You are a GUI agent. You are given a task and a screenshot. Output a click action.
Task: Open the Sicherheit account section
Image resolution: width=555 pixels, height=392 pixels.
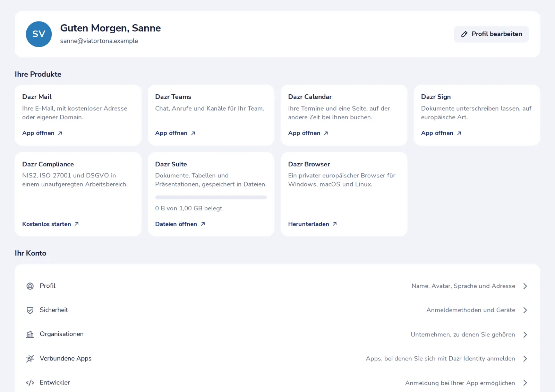click(x=277, y=310)
